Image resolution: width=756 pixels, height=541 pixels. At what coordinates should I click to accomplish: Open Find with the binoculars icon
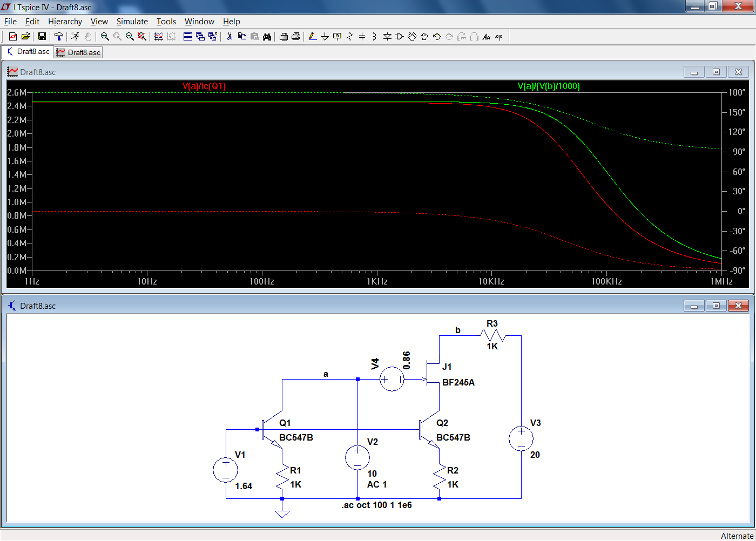coord(267,36)
